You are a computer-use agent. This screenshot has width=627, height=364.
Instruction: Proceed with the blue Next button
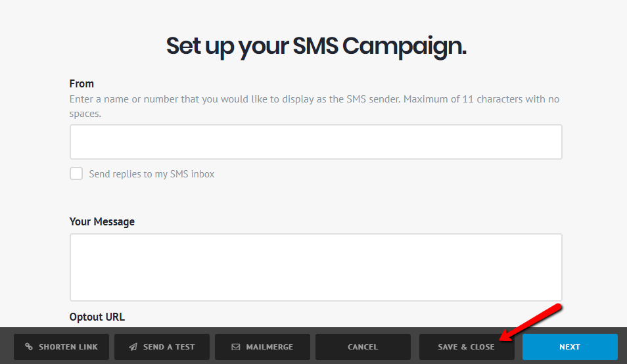[570, 347]
